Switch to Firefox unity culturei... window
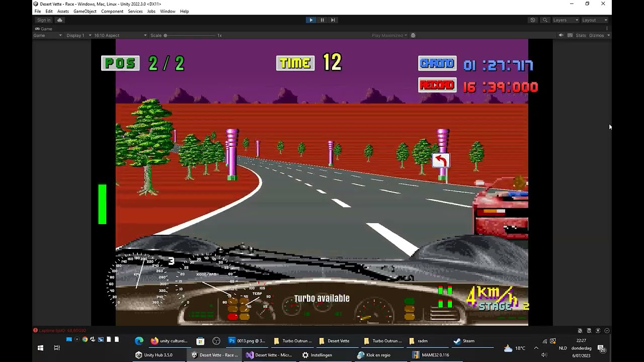 (x=169, y=341)
